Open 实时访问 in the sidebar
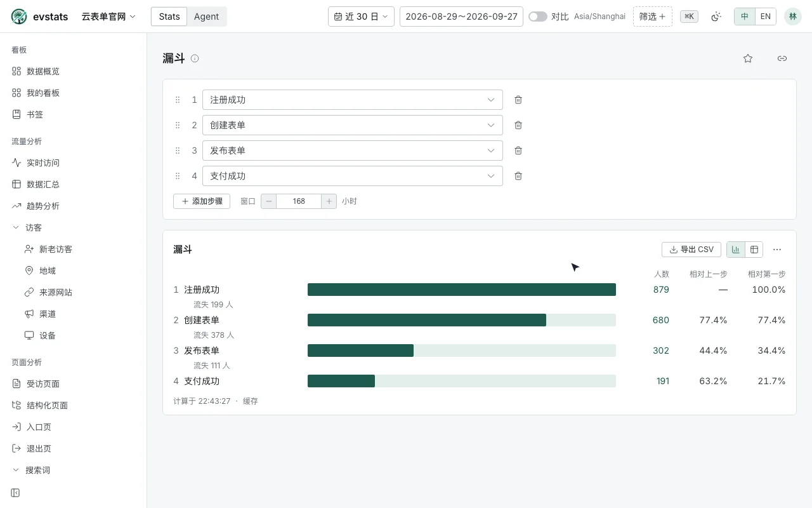 pyautogui.click(x=73, y=163)
